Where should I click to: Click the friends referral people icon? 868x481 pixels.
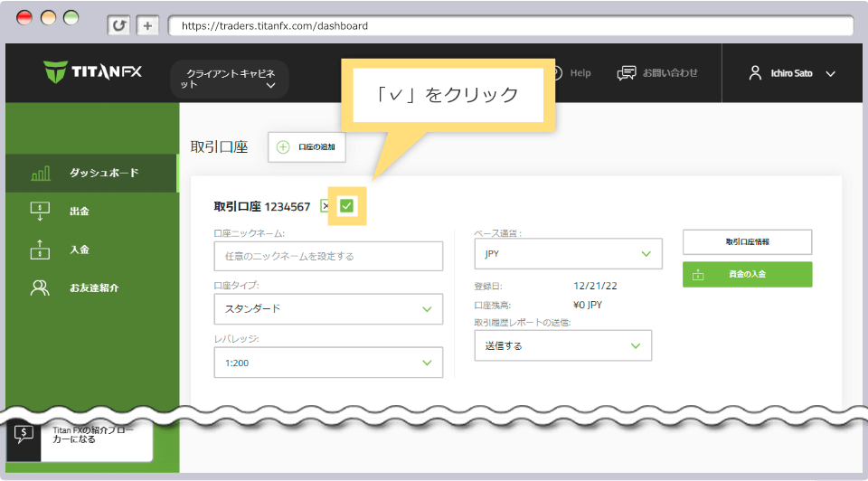(40, 288)
